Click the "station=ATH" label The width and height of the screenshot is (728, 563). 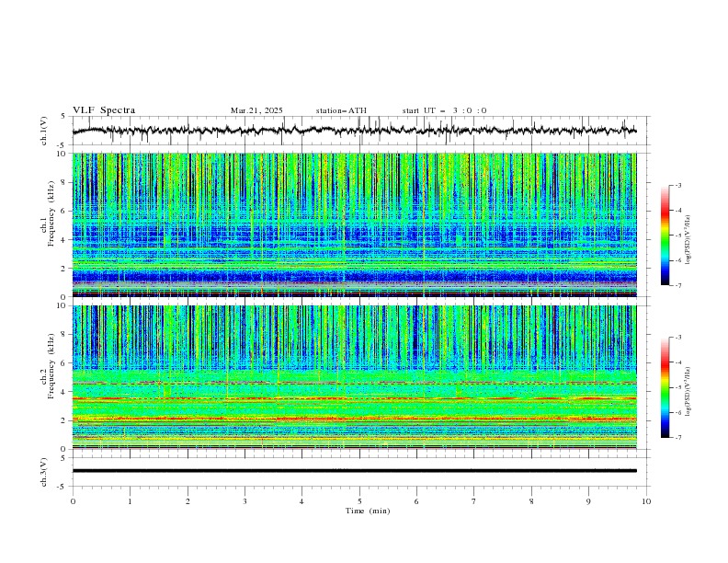(341, 110)
